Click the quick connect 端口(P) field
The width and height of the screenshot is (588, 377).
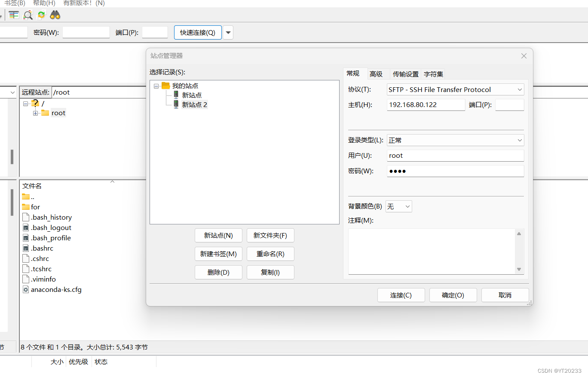155,32
